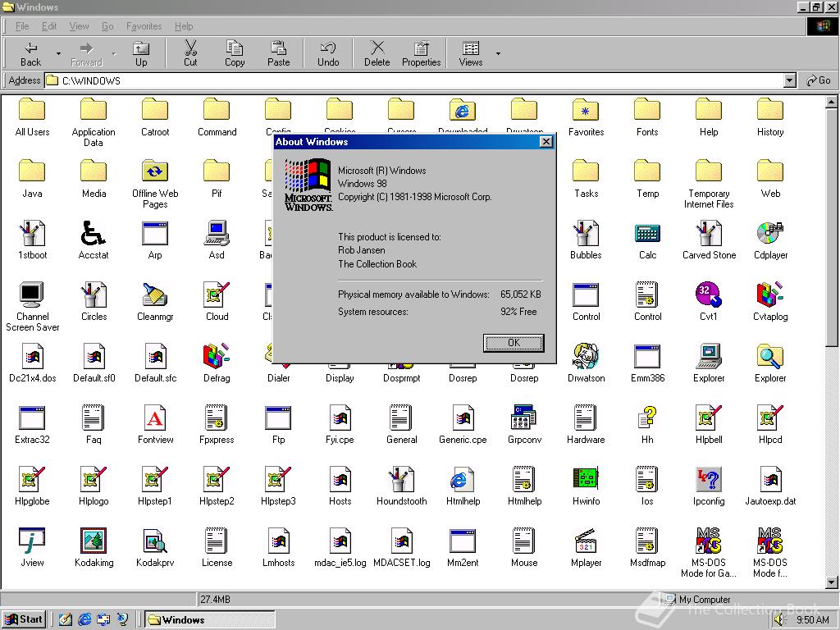Select the Mplayer clapperboard icon
The image size is (840, 630).
coord(586,540)
